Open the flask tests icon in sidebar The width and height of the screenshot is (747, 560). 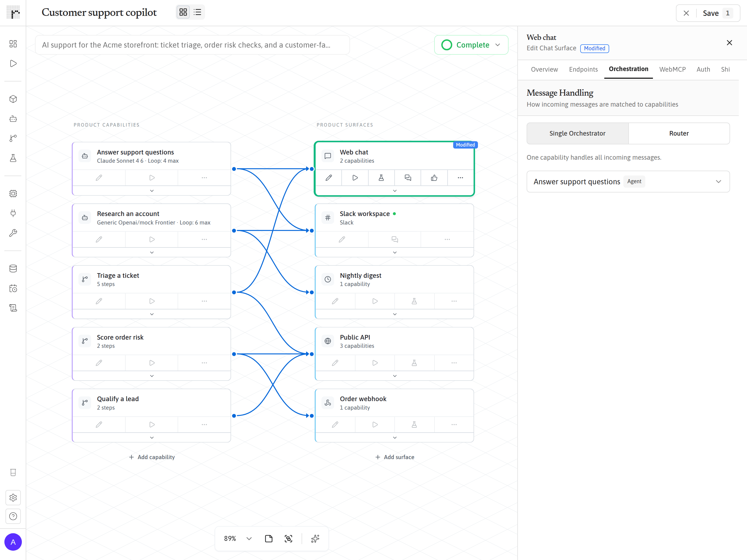[x=13, y=158]
